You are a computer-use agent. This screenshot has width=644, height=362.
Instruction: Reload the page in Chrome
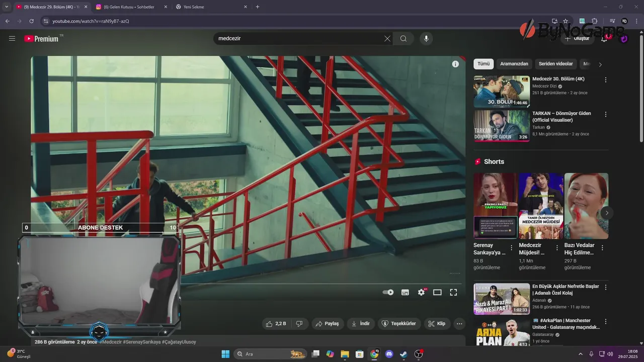pyautogui.click(x=31, y=21)
